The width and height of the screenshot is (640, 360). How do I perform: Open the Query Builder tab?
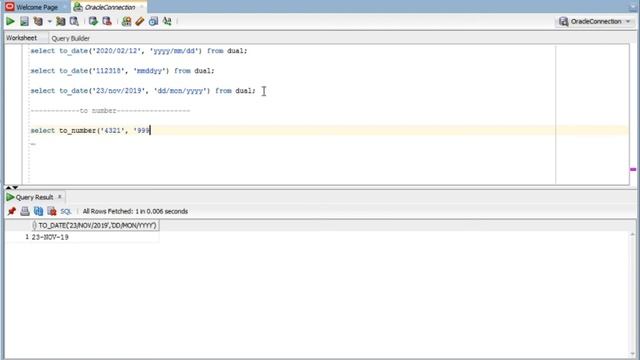71,38
